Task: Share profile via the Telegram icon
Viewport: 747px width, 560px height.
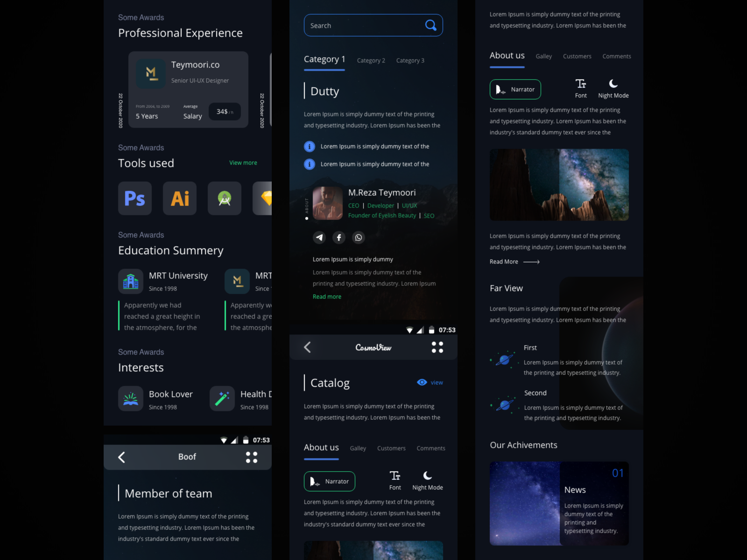Action: (319, 238)
